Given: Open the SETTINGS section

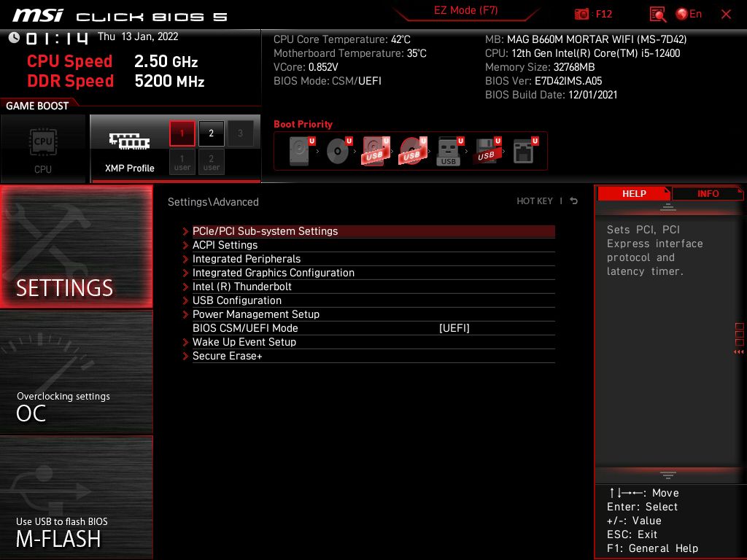Looking at the screenshot, I should coord(76,246).
